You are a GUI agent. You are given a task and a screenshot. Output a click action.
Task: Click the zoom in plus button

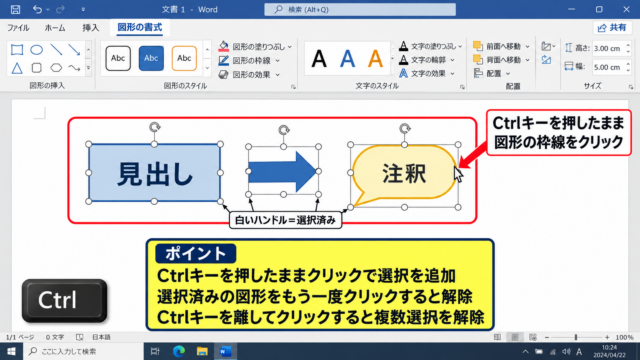(x=607, y=337)
